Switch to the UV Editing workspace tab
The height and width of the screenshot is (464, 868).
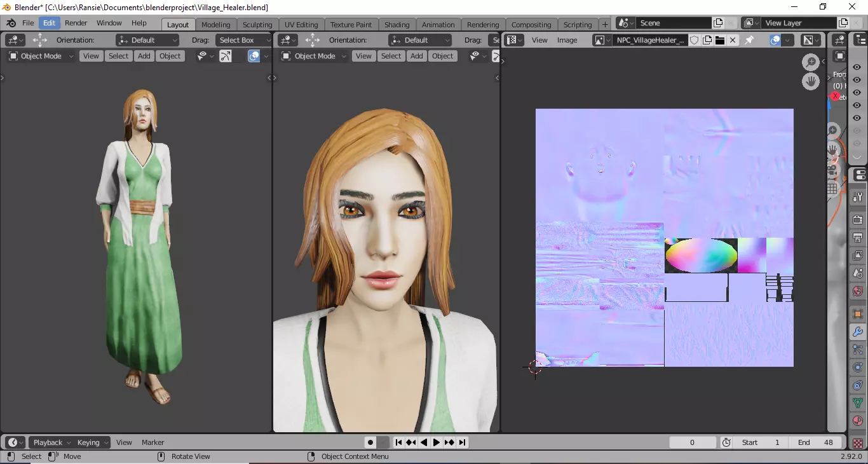[301, 25]
